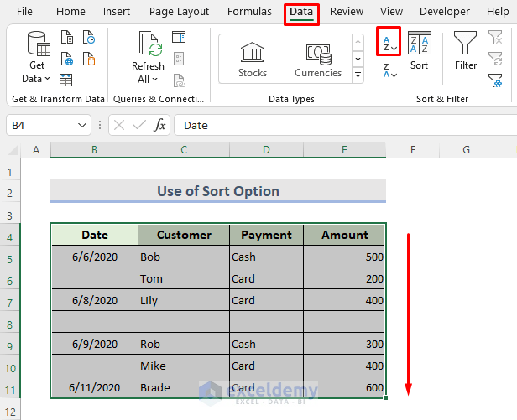
Task: Click the Sort Z to A icon
Action: pyautogui.click(x=390, y=71)
